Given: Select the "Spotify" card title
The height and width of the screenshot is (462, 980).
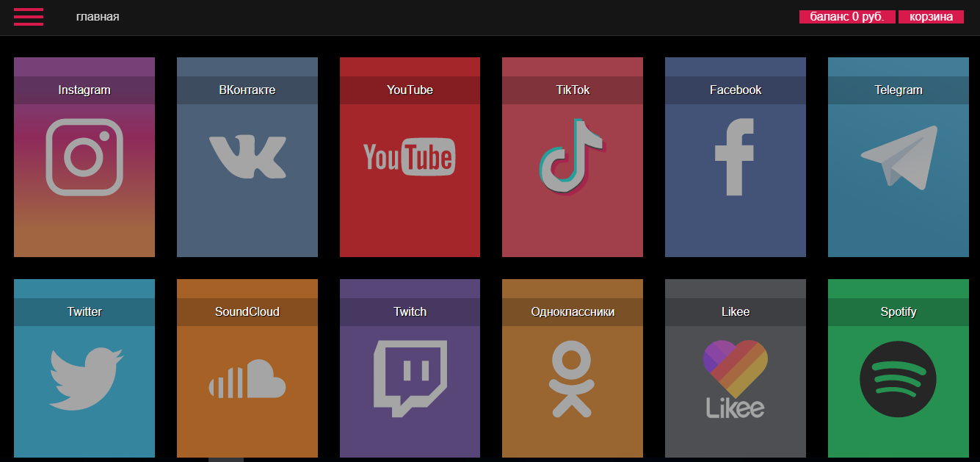Looking at the screenshot, I should [x=899, y=312].
